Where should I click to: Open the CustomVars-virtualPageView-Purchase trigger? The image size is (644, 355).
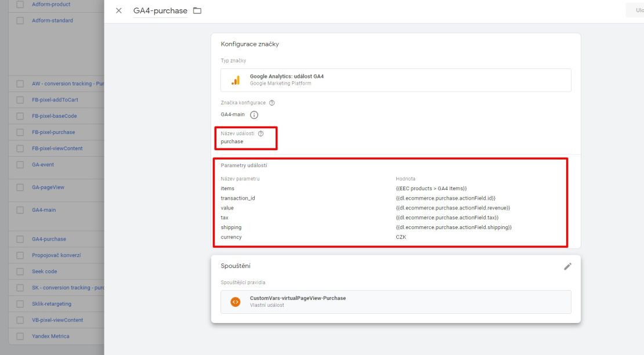(396, 302)
